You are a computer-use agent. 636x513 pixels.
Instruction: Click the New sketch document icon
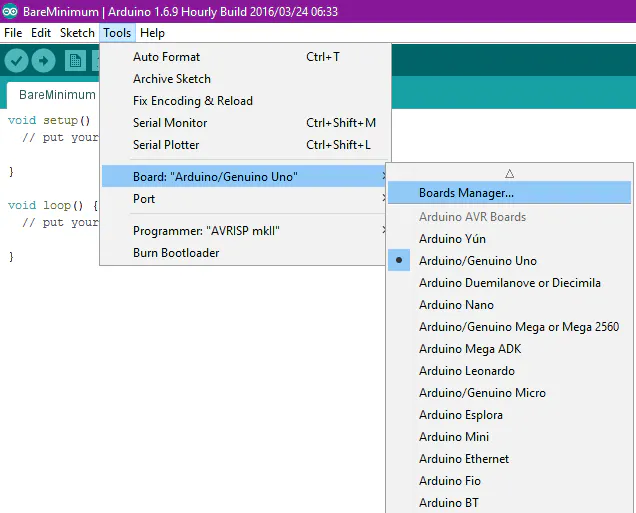point(75,61)
